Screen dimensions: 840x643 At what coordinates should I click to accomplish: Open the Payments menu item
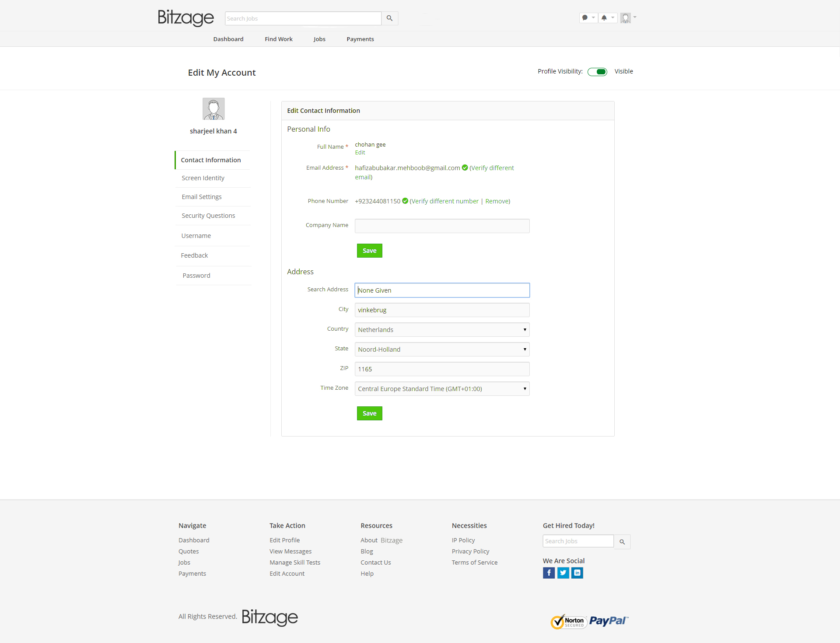(360, 39)
